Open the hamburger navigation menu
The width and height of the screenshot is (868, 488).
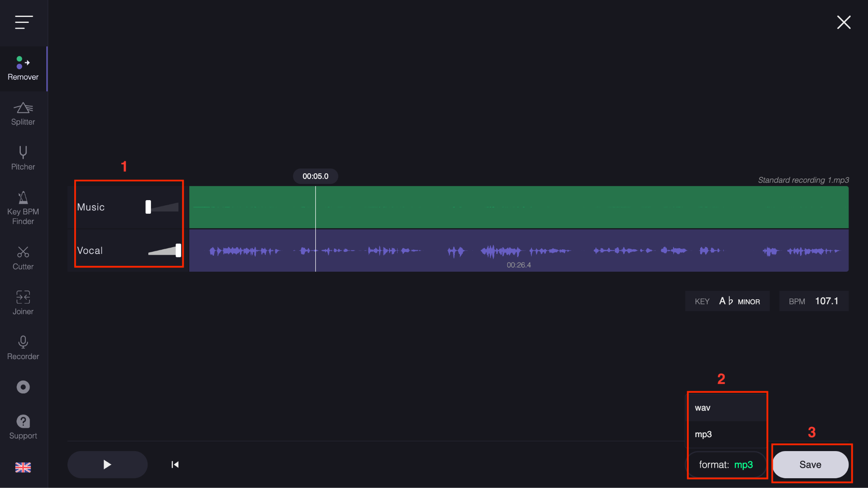point(24,22)
